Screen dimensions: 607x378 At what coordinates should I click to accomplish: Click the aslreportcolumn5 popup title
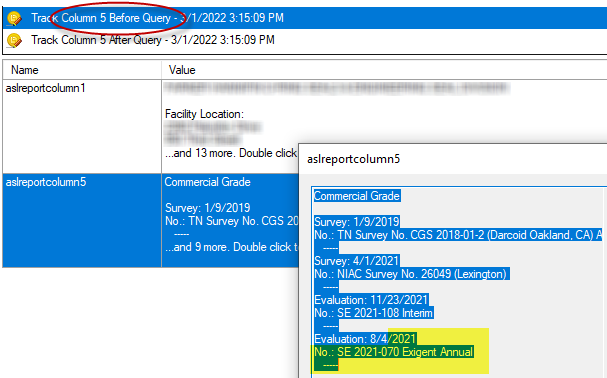pyautogui.click(x=353, y=159)
